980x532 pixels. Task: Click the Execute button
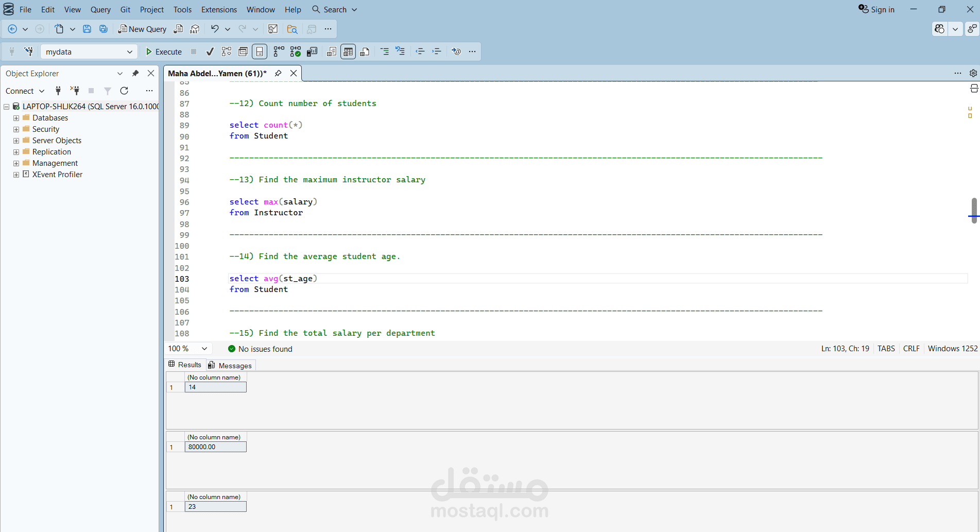[x=164, y=52]
